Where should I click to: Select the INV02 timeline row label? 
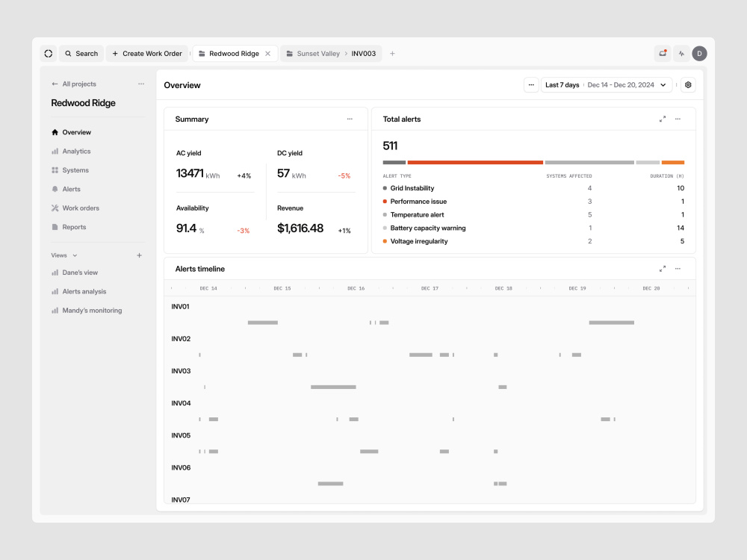[x=181, y=339]
